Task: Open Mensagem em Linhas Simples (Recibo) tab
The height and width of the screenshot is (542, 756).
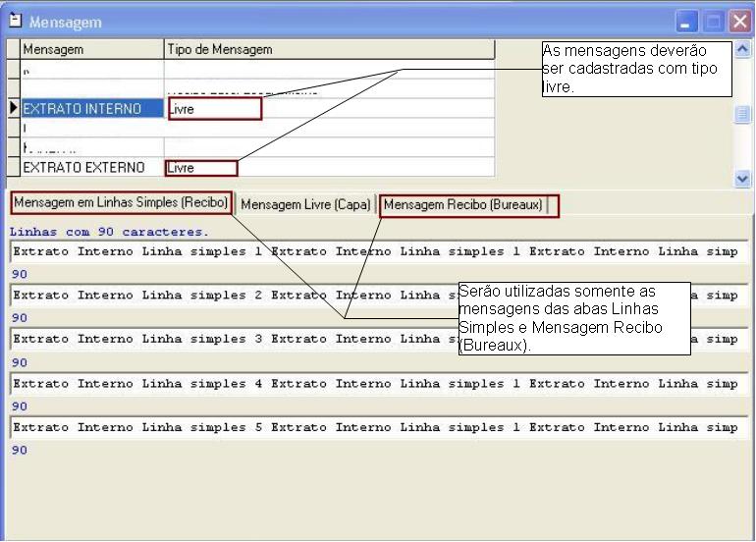Action: click(x=121, y=203)
